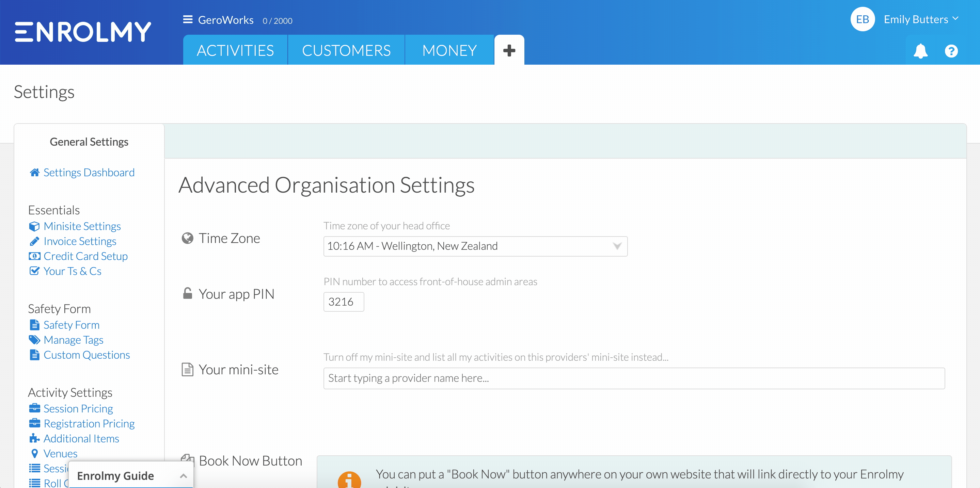Click the briefcase icon beside Registration Pricing
The height and width of the screenshot is (488, 980).
(34, 423)
